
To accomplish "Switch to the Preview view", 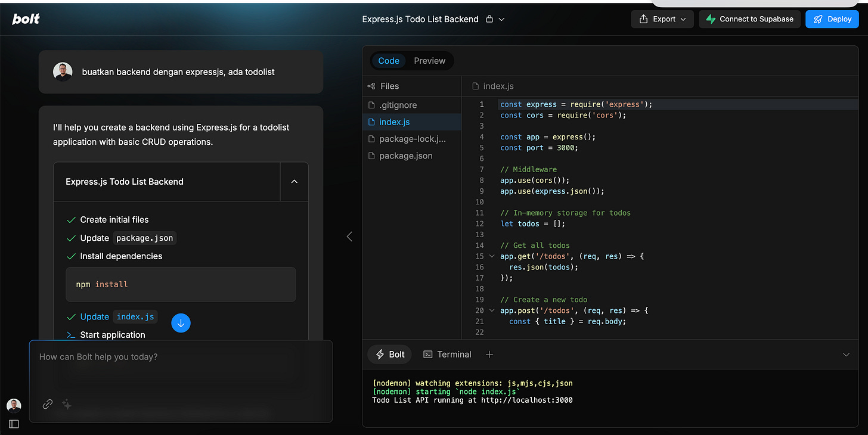I will pos(430,61).
